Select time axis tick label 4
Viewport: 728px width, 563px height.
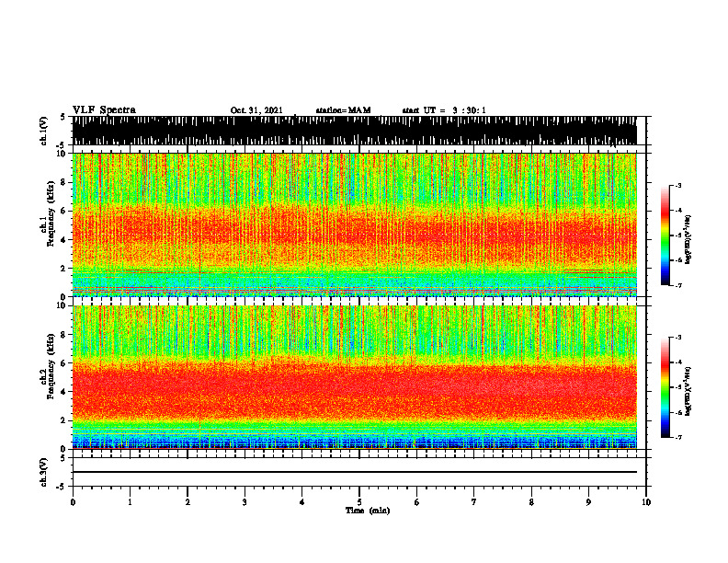[x=302, y=502]
